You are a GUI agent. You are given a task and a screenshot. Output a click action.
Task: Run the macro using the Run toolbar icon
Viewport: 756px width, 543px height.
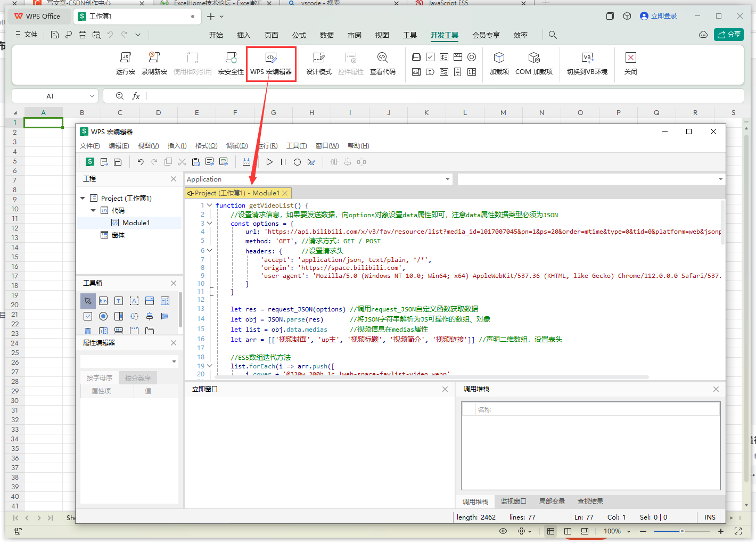pos(269,162)
